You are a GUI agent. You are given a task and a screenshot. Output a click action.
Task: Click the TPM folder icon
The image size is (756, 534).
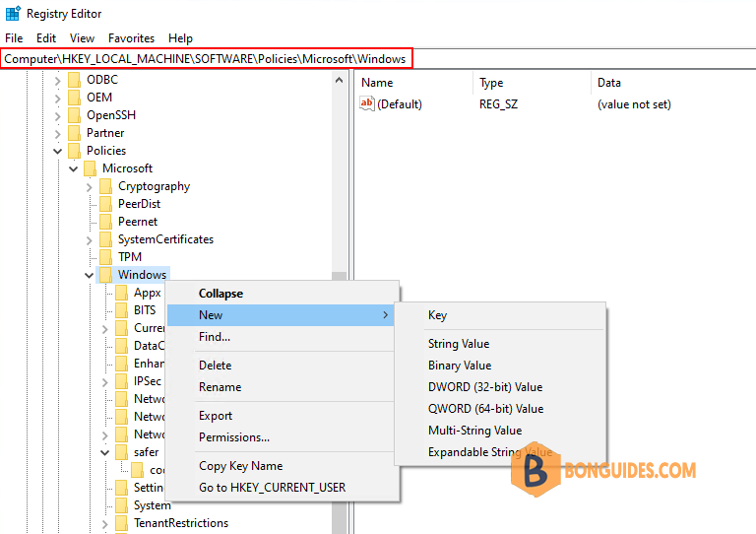click(x=106, y=257)
